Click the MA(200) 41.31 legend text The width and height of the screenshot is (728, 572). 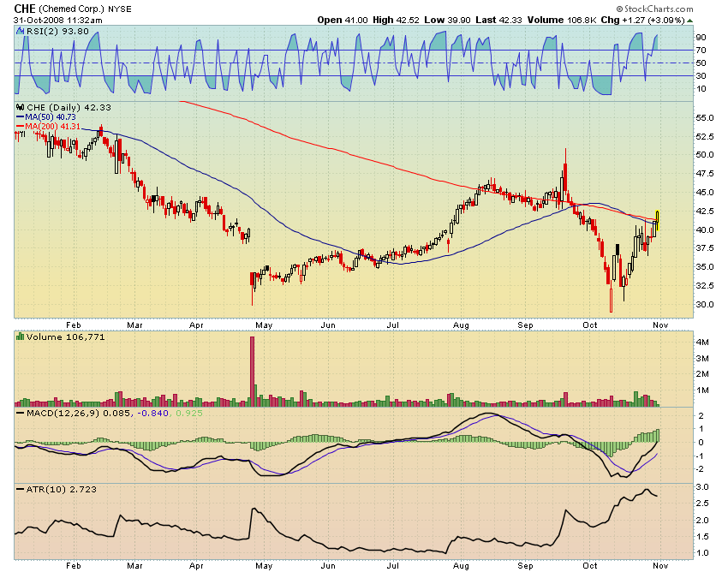52,126
